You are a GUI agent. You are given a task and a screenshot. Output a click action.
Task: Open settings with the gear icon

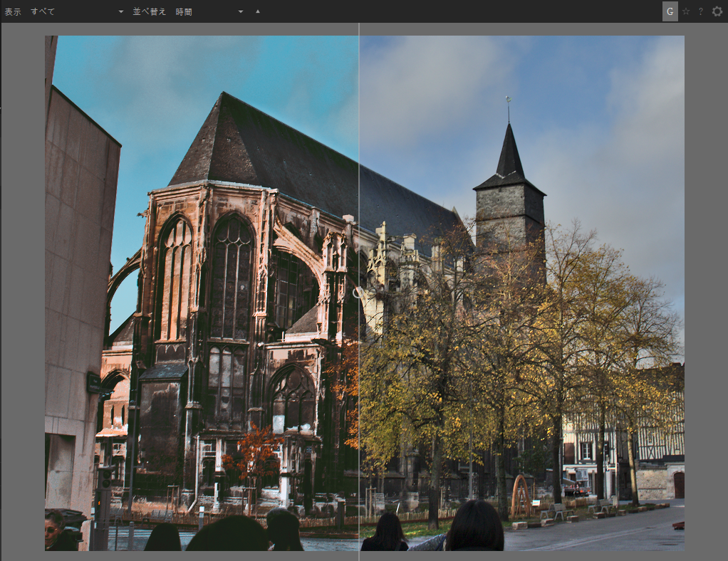[716, 11]
